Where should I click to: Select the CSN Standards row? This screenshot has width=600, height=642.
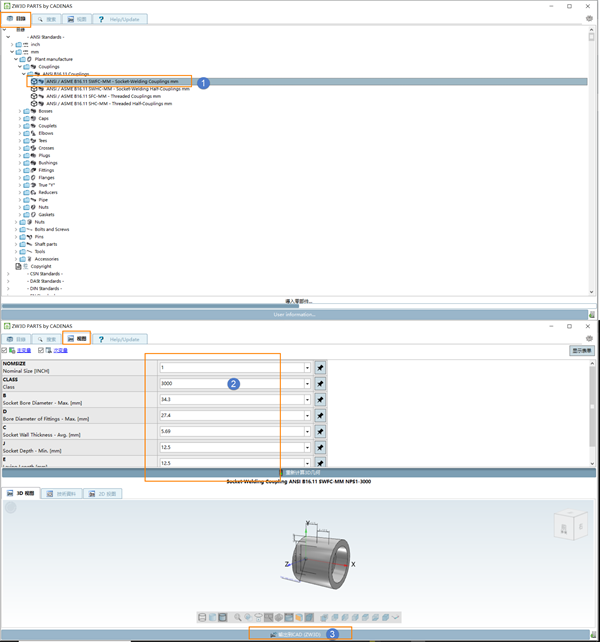45,274
